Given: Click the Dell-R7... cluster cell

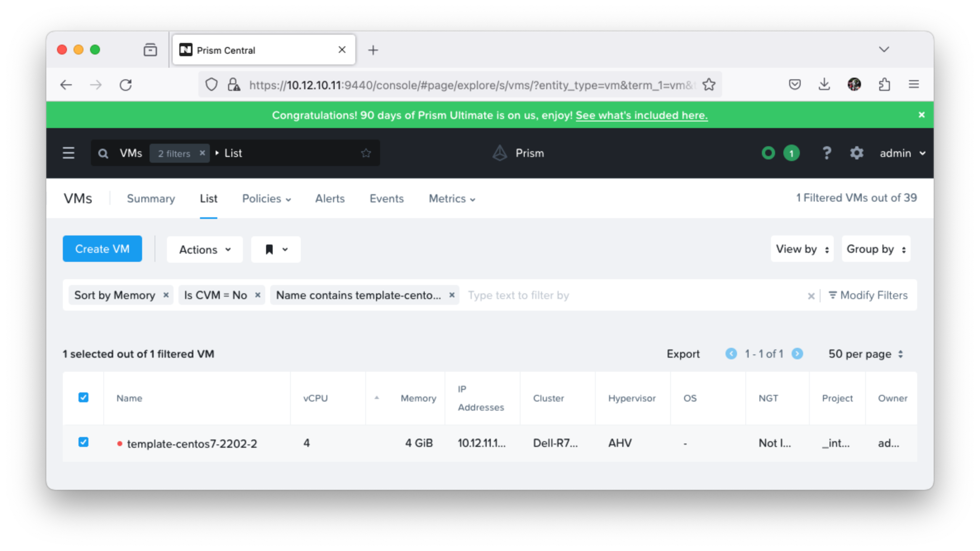Looking at the screenshot, I should pos(555,443).
